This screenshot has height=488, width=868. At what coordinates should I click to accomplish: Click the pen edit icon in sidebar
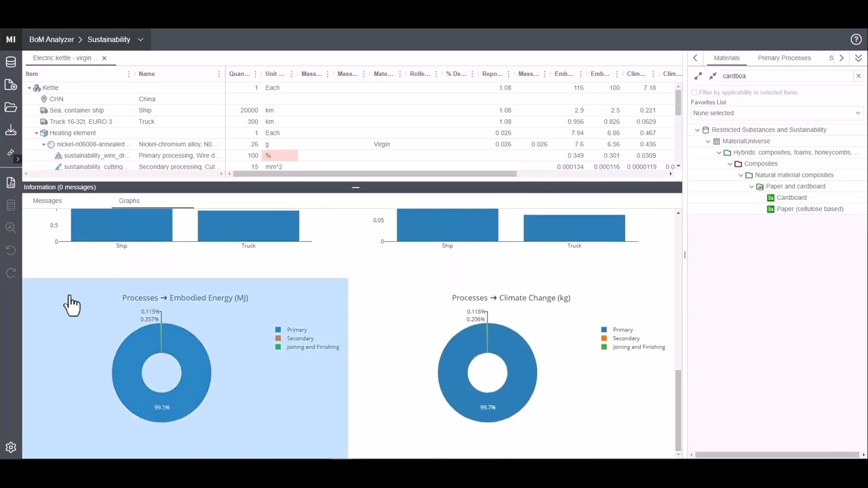point(10,152)
